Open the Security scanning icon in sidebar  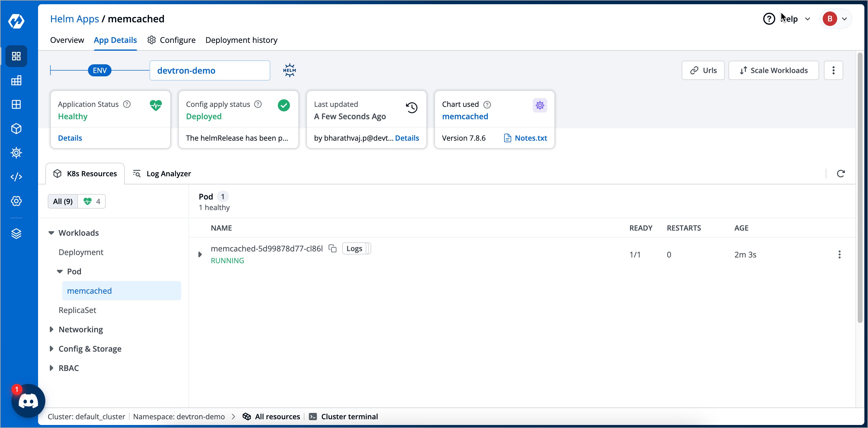click(x=16, y=152)
